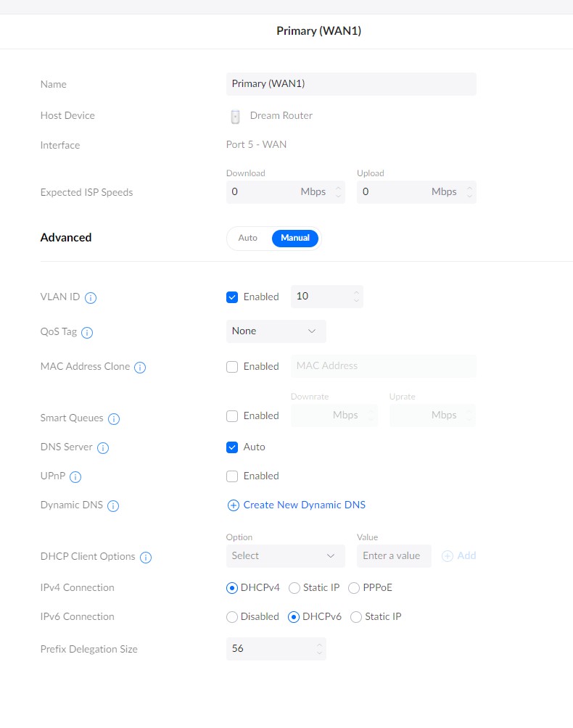Click DHCP Client Options info icon
The height and width of the screenshot is (728, 573).
pos(146,557)
